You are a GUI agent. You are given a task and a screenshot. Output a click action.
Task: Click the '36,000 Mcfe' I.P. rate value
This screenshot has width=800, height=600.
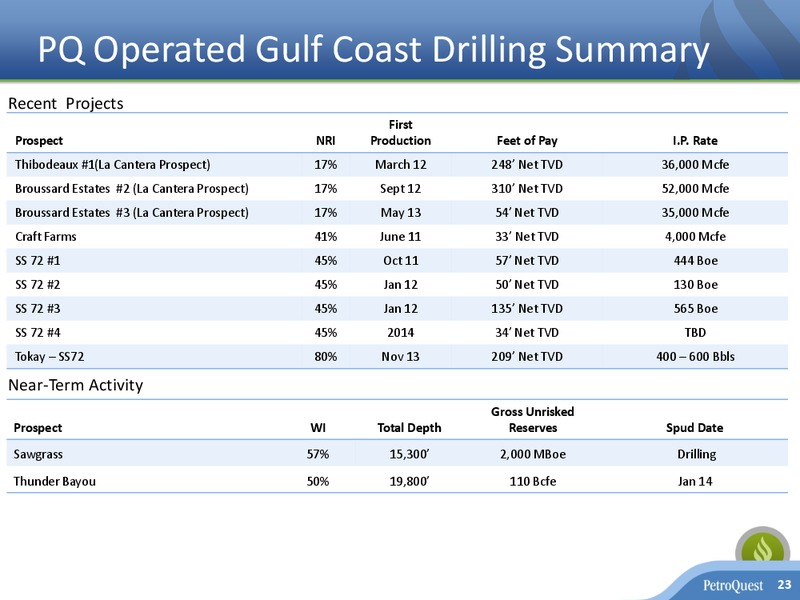coord(695,165)
